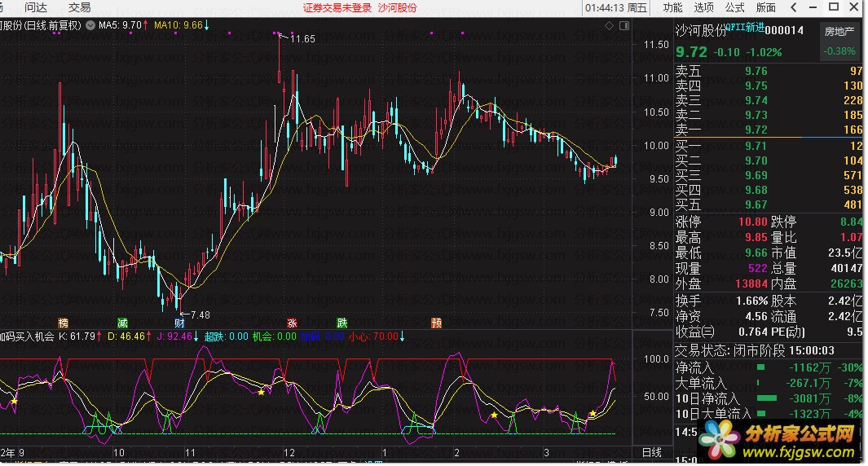Open the 版面 layout menu
868x466 pixels.
pyautogui.click(x=765, y=8)
